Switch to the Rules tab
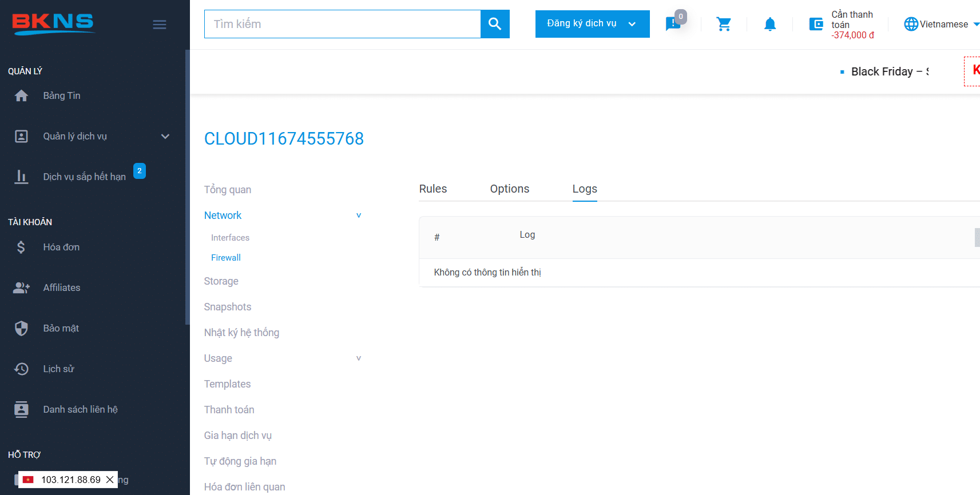This screenshot has height=495, width=980. (x=433, y=189)
